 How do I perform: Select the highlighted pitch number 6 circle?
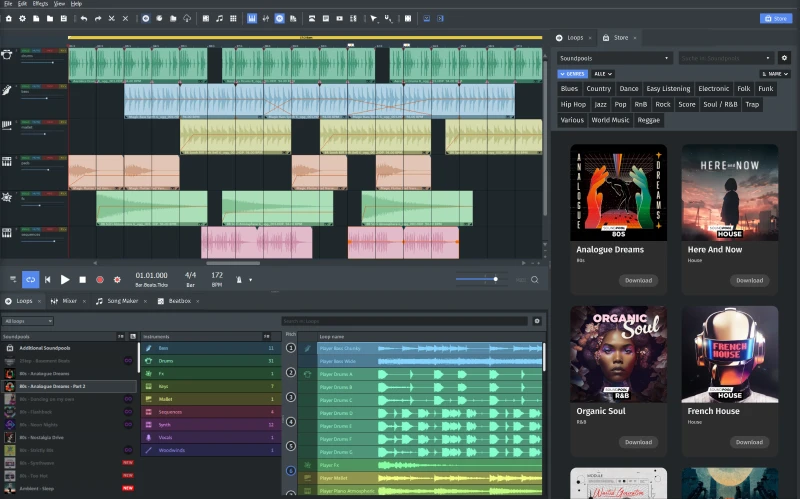point(291,470)
